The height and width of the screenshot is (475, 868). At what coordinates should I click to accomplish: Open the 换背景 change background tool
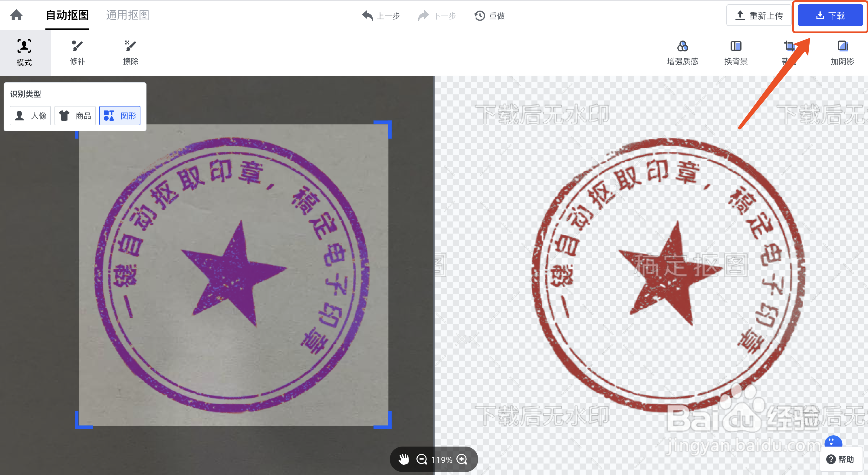click(736, 53)
